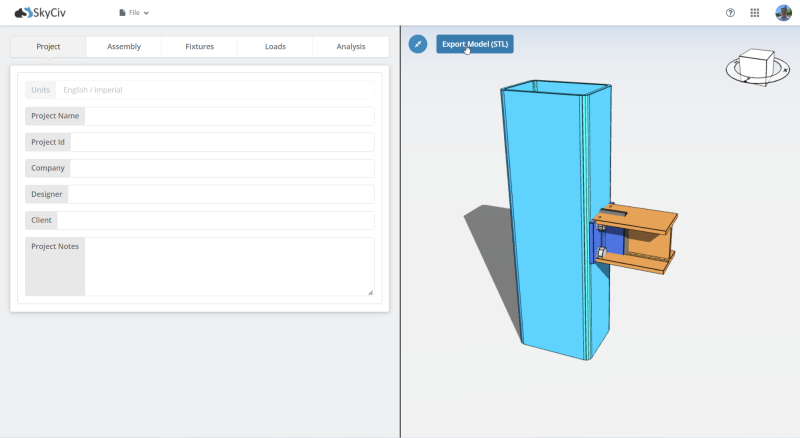Click the Company text field
This screenshot has height=438, width=800.
(x=222, y=168)
